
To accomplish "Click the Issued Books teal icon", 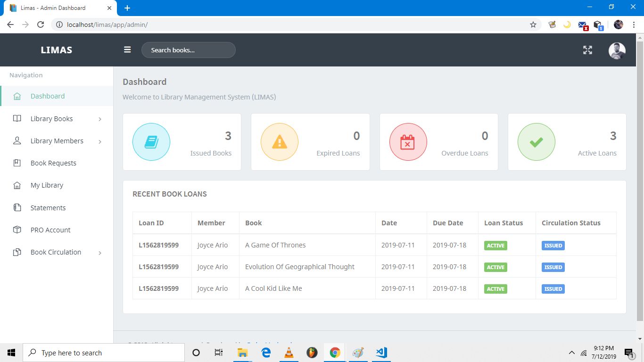I will click(151, 142).
